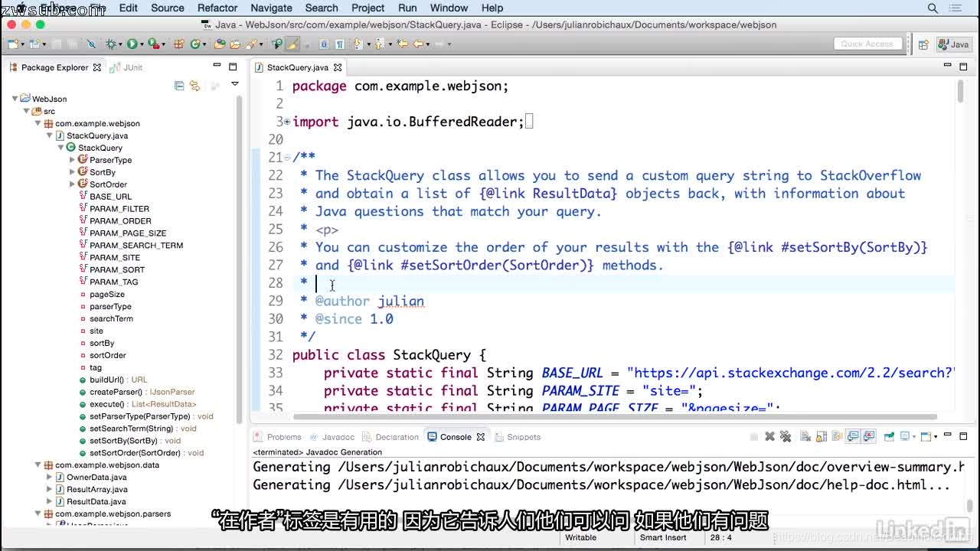Click the New Java Class icon
Screen dimensions: 980x551
(x=195, y=44)
